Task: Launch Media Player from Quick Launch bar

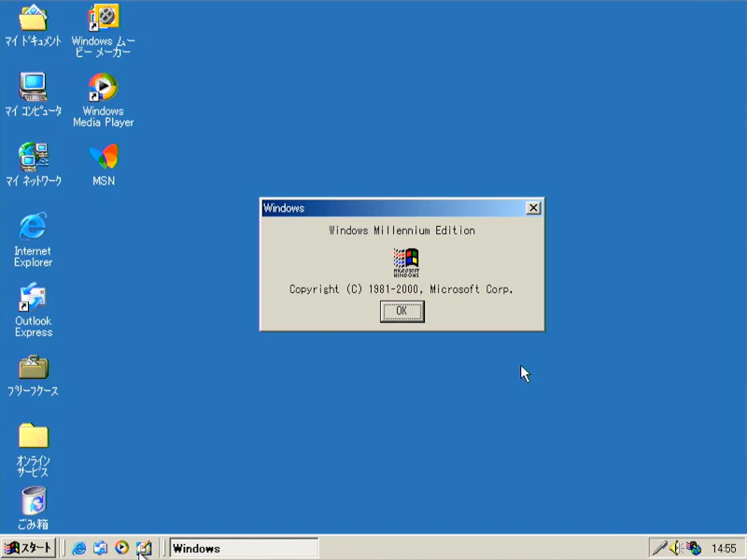Action: 122,548
